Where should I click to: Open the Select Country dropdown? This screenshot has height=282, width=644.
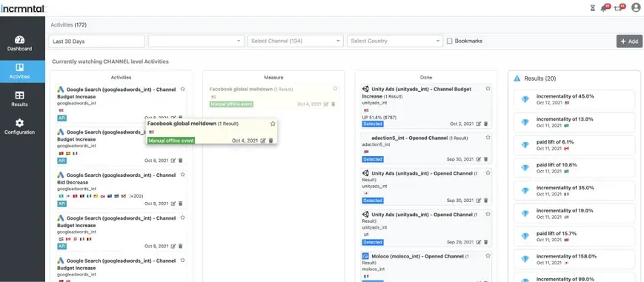click(x=395, y=41)
